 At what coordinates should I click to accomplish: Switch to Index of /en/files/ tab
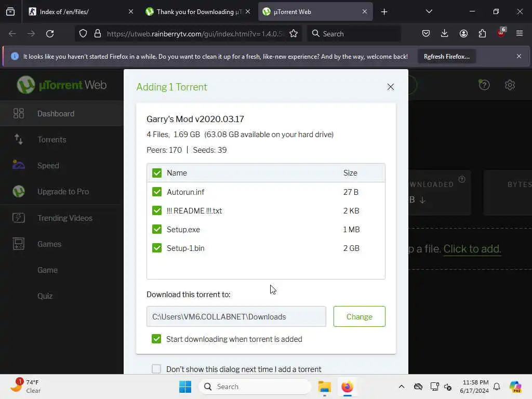pyautogui.click(x=81, y=11)
